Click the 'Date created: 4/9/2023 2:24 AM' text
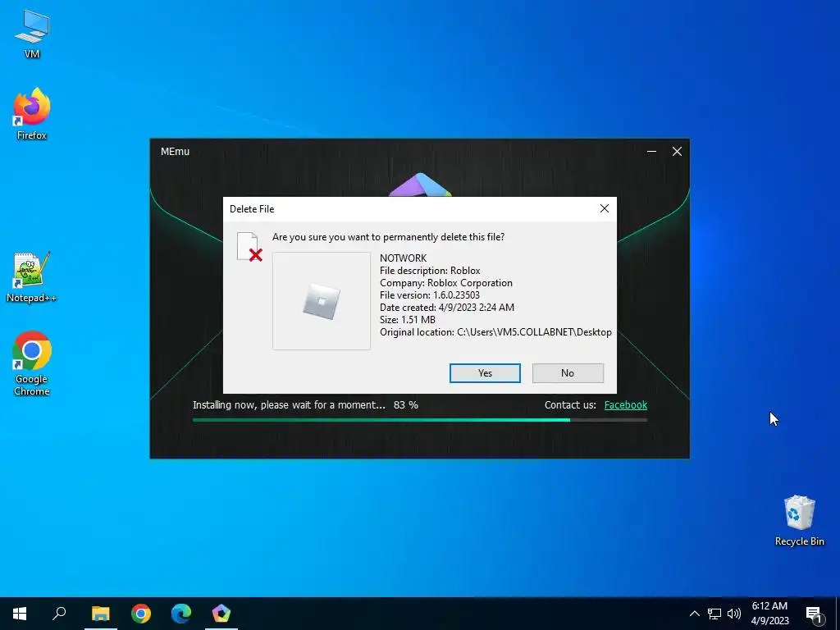The height and width of the screenshot is (630, 840). (447, 308)
